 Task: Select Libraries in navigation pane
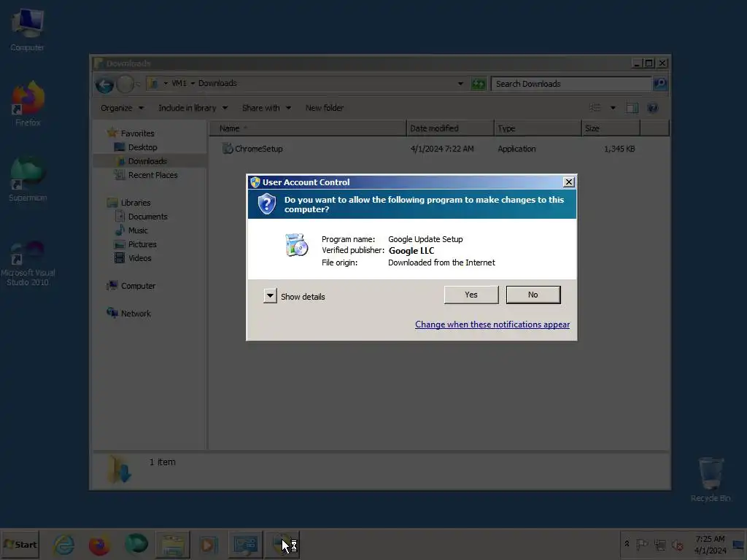pyautogui.click(x=129, y=203)
